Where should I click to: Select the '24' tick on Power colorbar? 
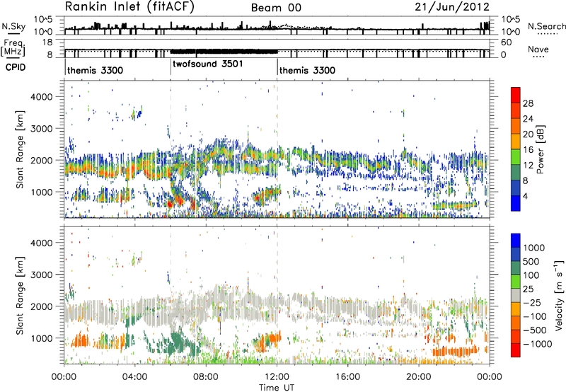tap(528, 119)
